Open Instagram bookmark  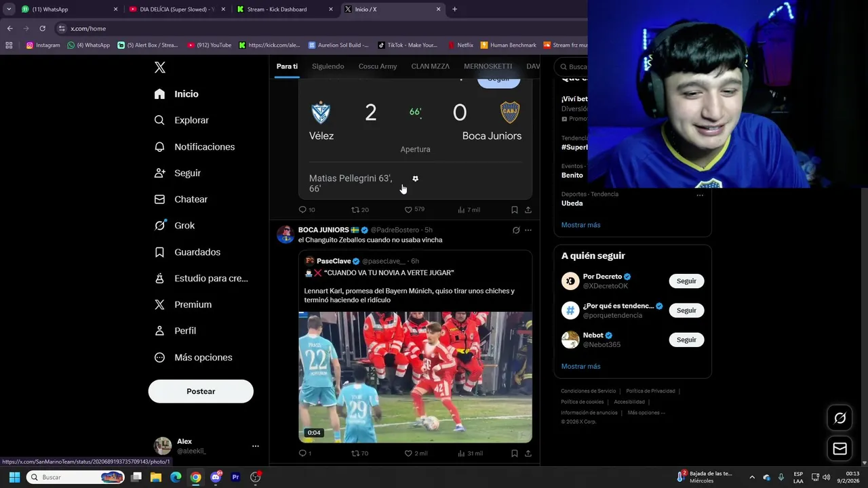pyautogui.click(x=43, y=45)
